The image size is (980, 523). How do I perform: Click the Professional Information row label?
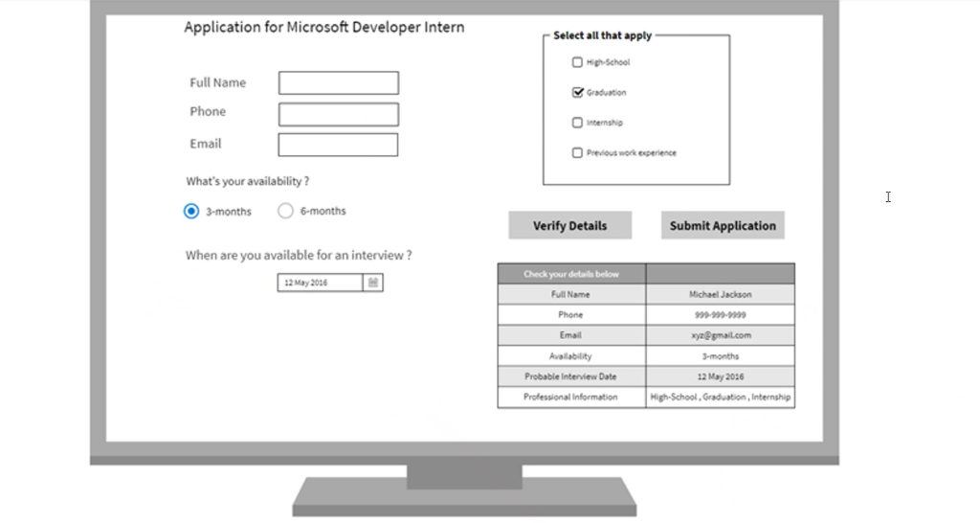click(x=570, y=398)
